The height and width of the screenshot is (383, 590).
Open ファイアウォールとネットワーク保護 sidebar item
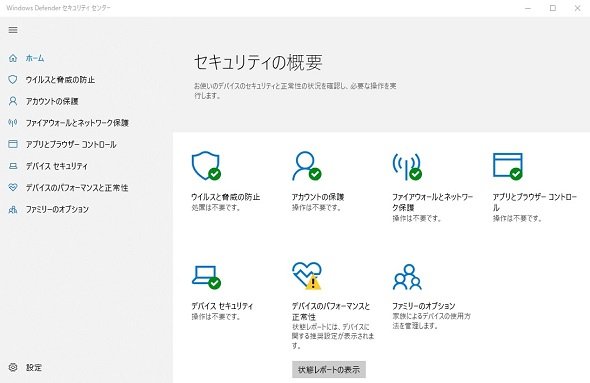77,123
